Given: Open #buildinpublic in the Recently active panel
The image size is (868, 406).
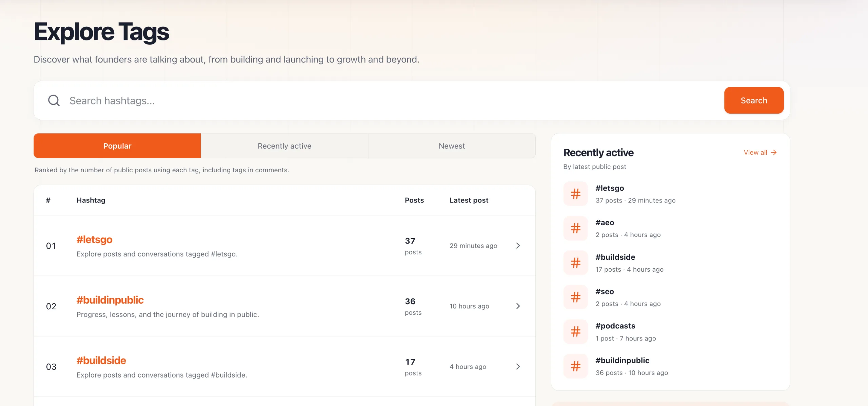Looking at the screenshot, I should click(622, 361).
